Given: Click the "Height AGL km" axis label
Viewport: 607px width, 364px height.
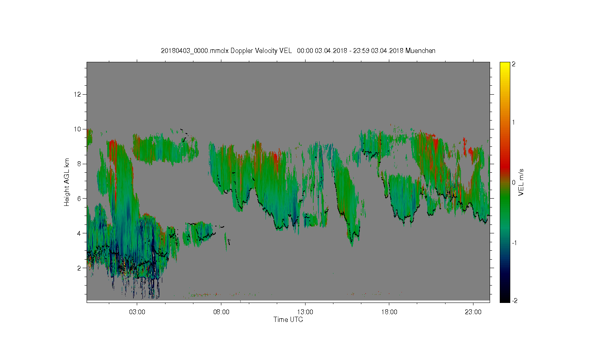Looking at the screenshot, I should click(x=67, y=182).
